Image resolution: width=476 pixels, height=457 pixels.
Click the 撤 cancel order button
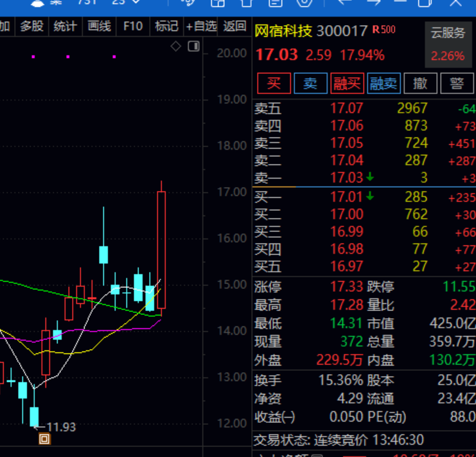[x=420, y=83]
